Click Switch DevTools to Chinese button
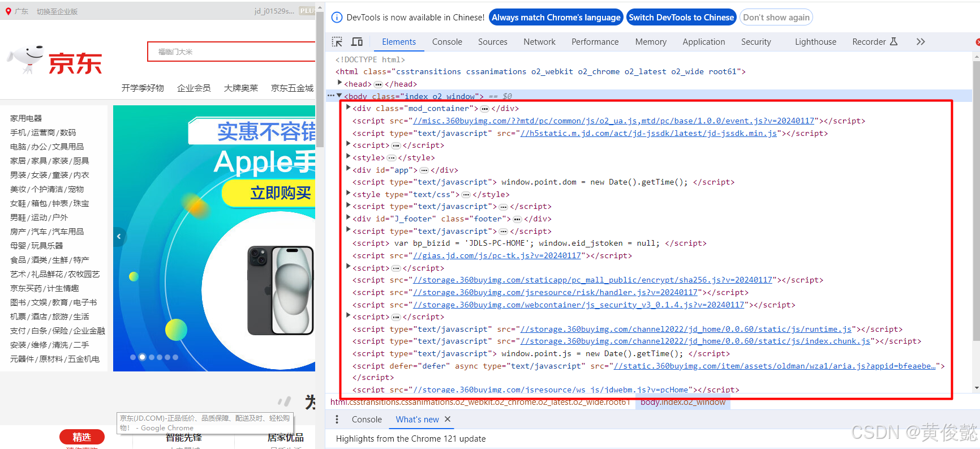This screenshot has width=980, height=449. coord(681,18)
